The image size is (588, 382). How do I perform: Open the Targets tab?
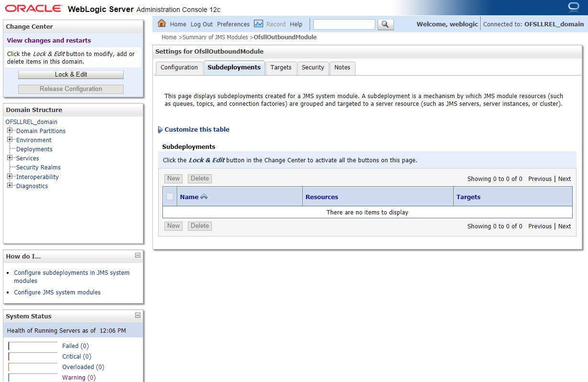tap(281, 67)
